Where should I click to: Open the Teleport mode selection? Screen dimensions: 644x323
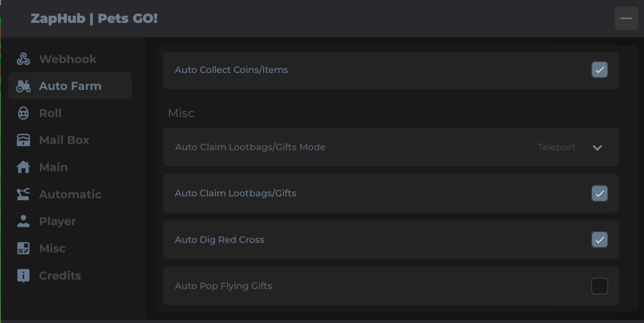click(x=556, y=147)
